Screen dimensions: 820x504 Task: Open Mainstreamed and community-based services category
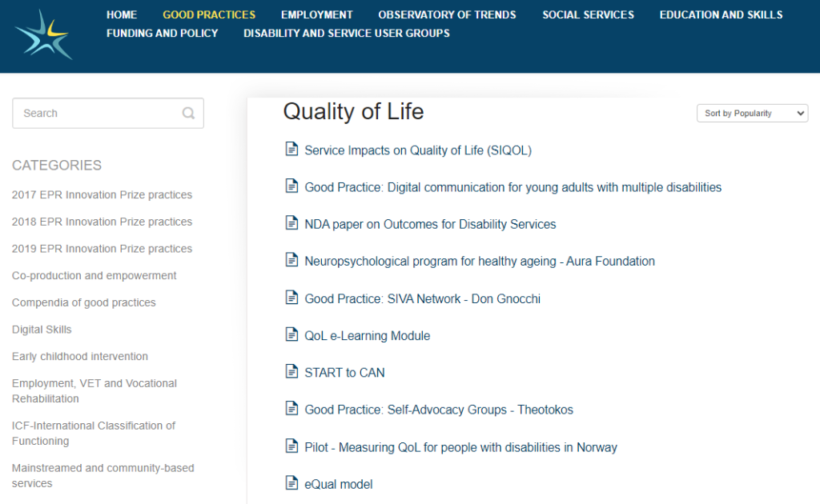103,476
